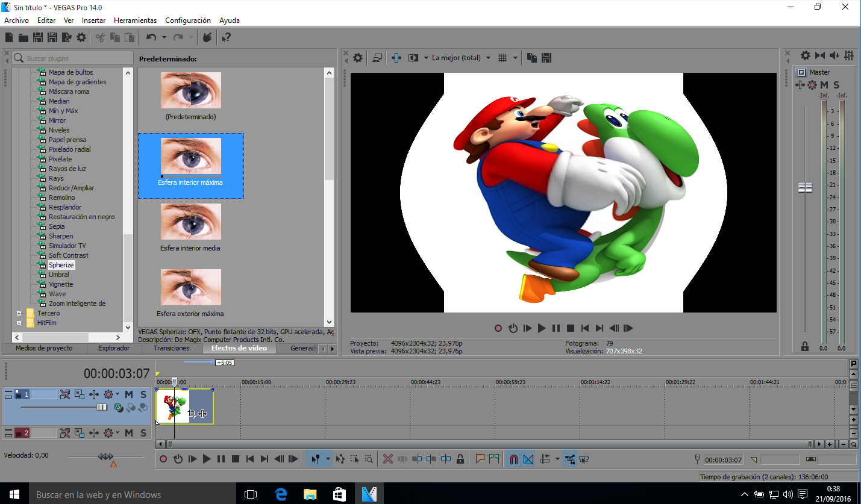The image size is (861, 504).
Task: Open mixing console icon in Master panel
Action: (x=849, y=55)
